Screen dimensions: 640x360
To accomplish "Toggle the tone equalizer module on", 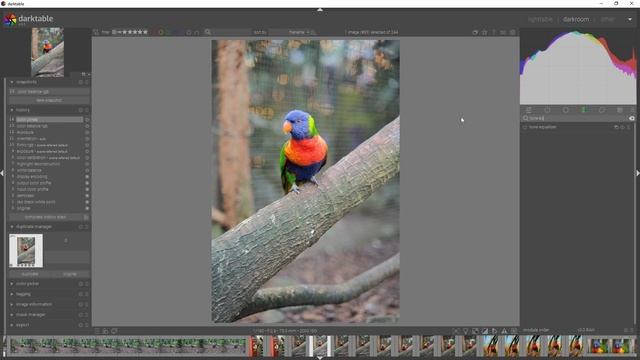I will tap(525, 127).
